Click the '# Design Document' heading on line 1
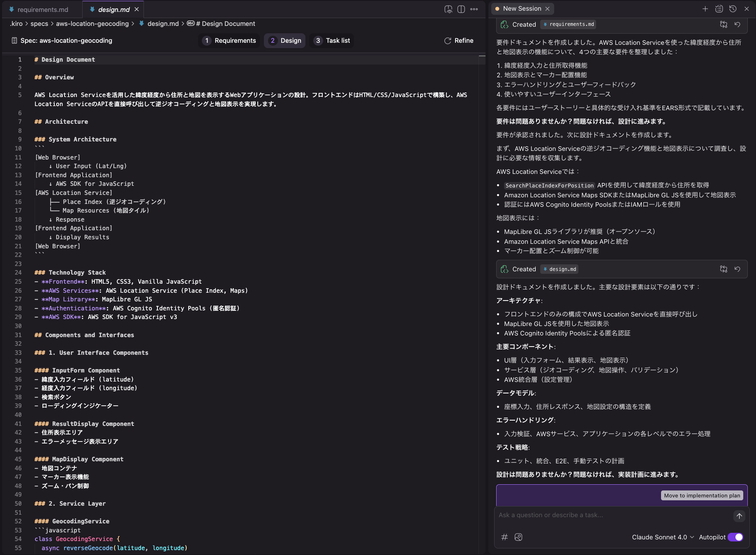 point(65,60)
